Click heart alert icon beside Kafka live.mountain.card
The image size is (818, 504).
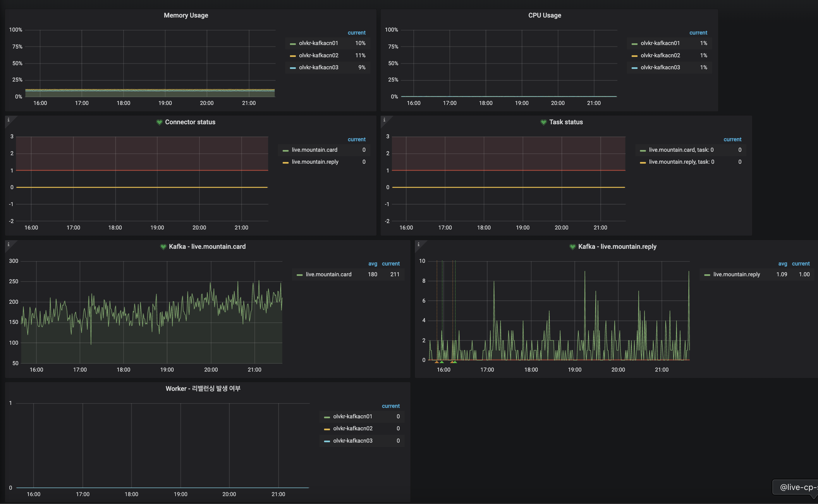pos(163,247)
